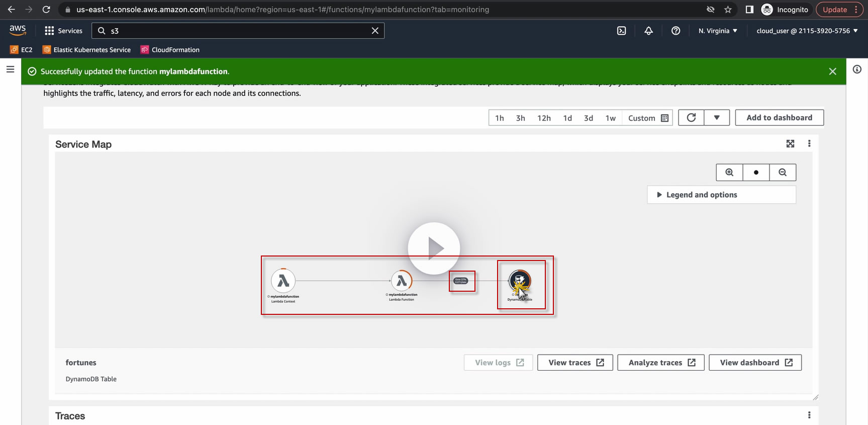The width and height of the screenshot is (868, 425).
Task: Select the 1w time range
Action: tap(611, 118)
